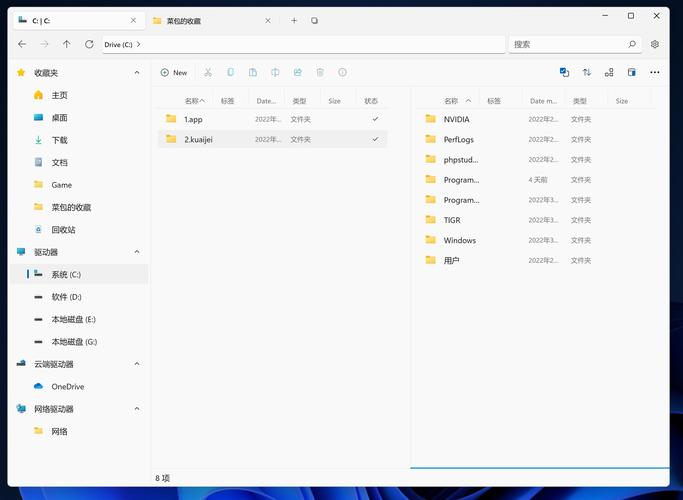Collapse the 云端驱动器 cloud drives section

[137, 364]
